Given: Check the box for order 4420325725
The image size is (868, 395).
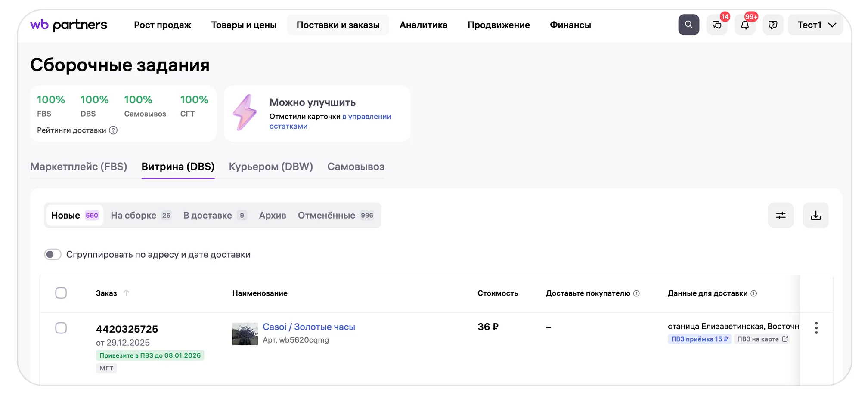Looking at the screenshot, I should [x=61, y=328].
